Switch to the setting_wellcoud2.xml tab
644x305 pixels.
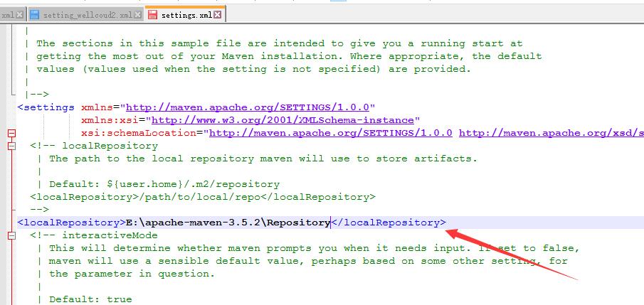[x=85, y=15]
